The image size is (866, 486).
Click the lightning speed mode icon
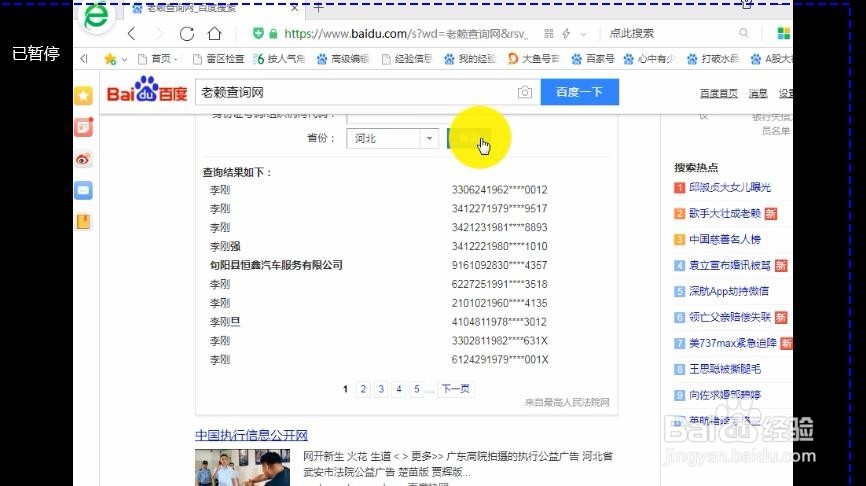point(566,34)
